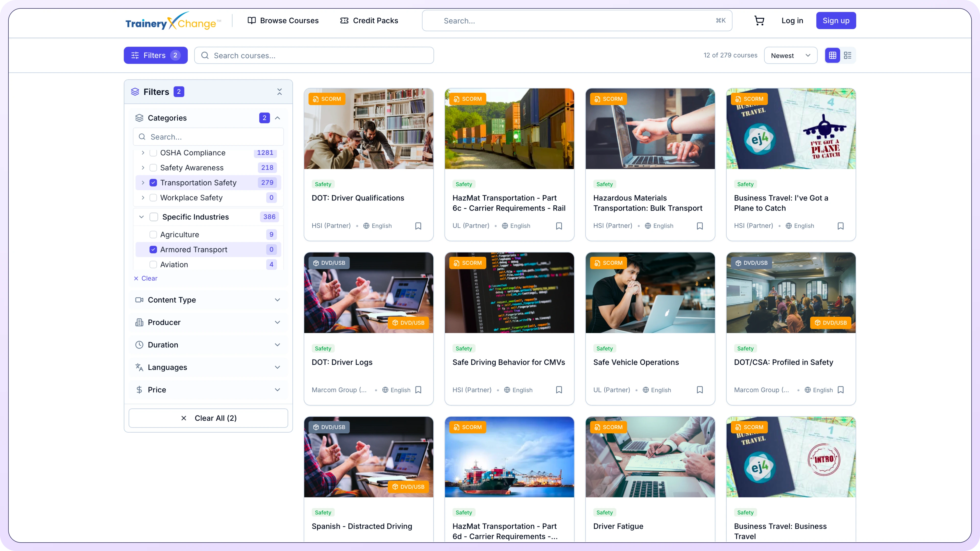The height and width of the screenshot is (551, 980).
Task: Bookmark Business Travel: I've Got a Plane to Catch
Action: point(840,226)
